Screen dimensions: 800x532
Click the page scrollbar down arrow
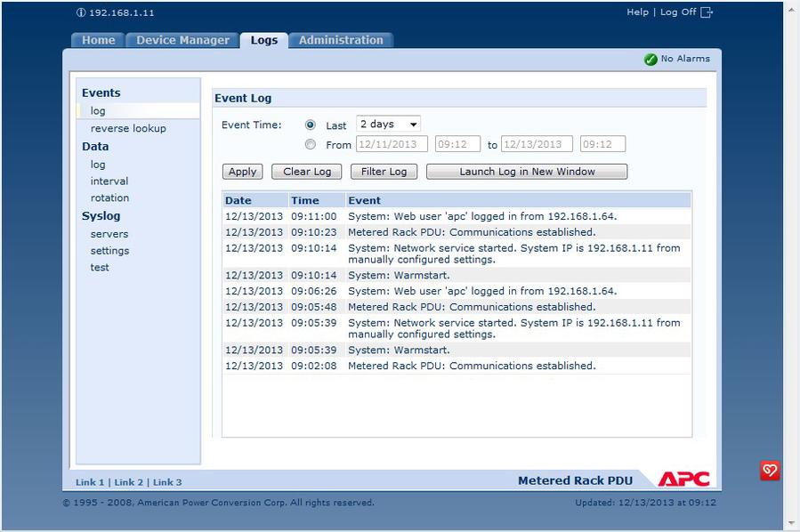point(792,523)
